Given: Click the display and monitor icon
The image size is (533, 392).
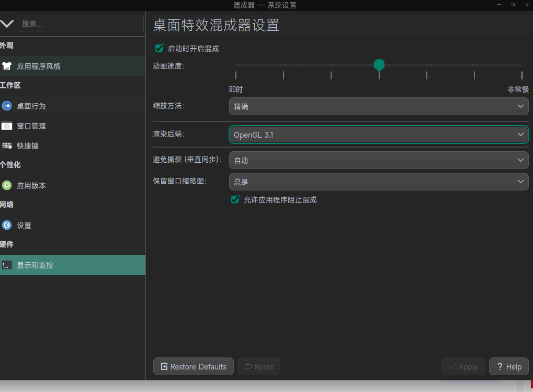Looking at the screenshot, I should 7,265.
